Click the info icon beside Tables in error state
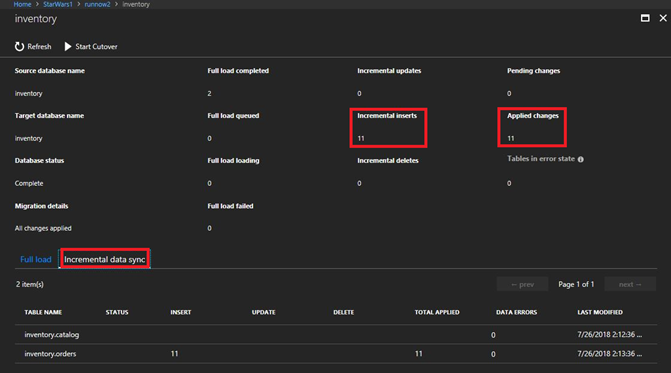Image resolution: width=671 pixels, height=373 pixels. [581, 159]
